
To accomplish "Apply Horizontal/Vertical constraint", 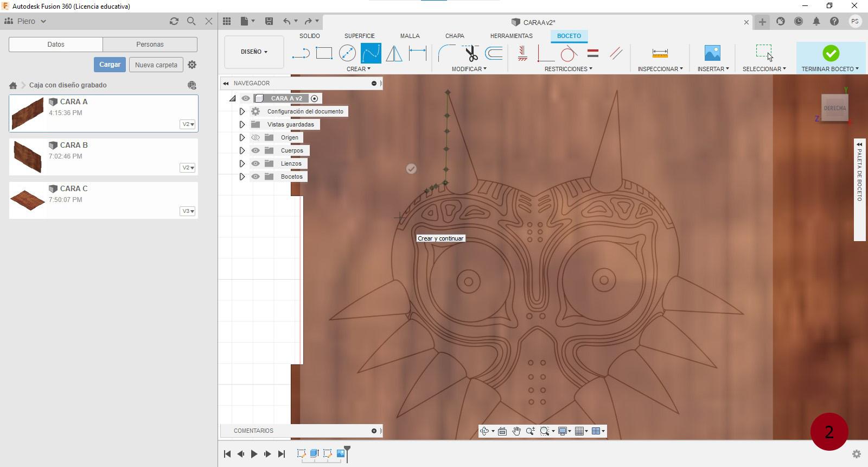I will pyautogui.click(x=522, y=53).
